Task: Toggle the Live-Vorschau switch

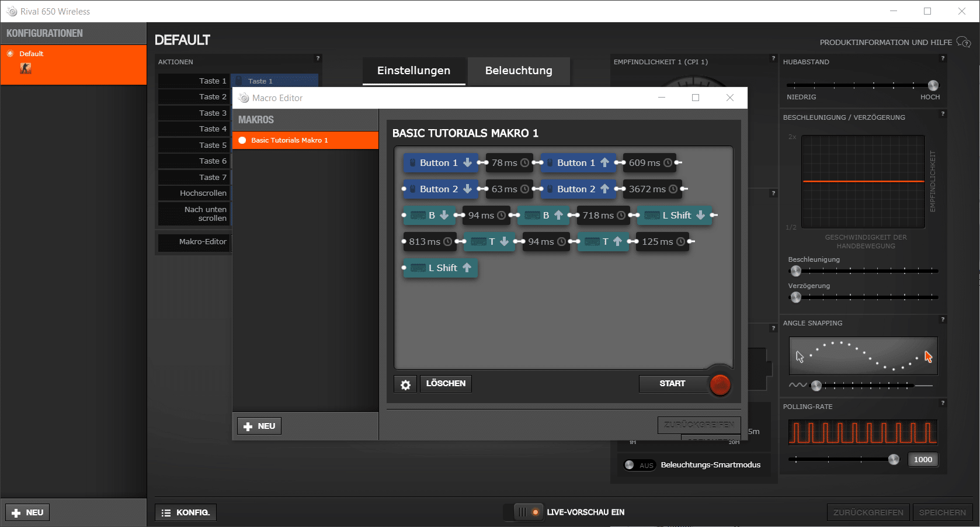Action: click(x=523, y=512)
